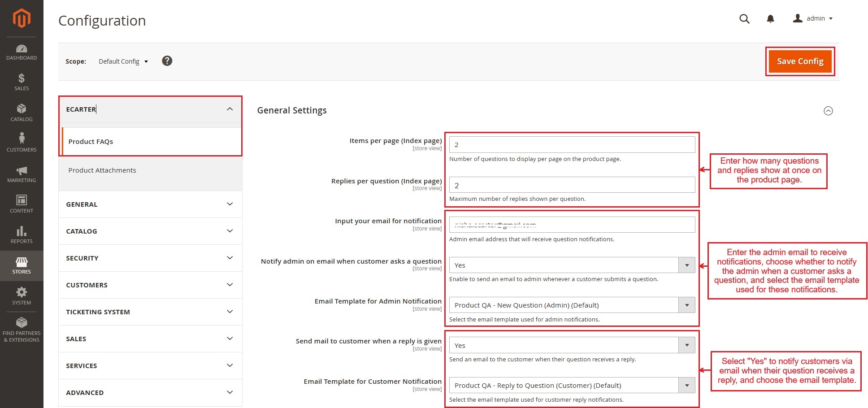Open the Catalog sidebar menu

click(22, 113)
